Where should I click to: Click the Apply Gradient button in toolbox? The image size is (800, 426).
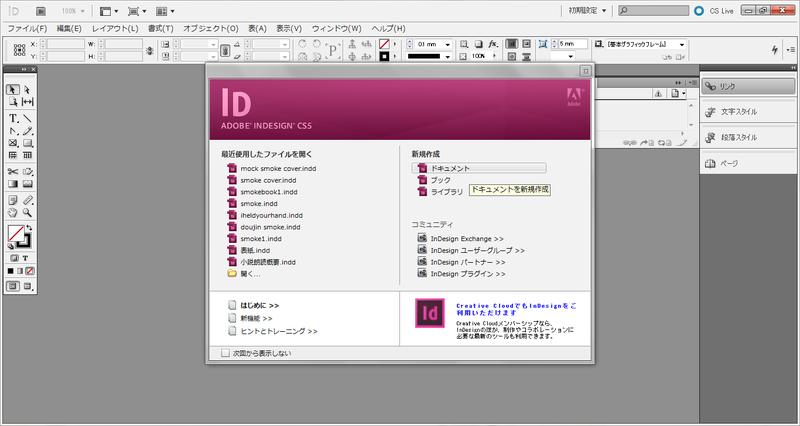click(20, 271)
